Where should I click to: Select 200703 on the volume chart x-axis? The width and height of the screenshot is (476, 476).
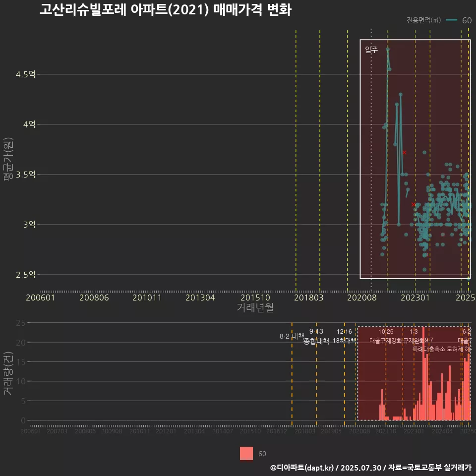pos(57,431)
